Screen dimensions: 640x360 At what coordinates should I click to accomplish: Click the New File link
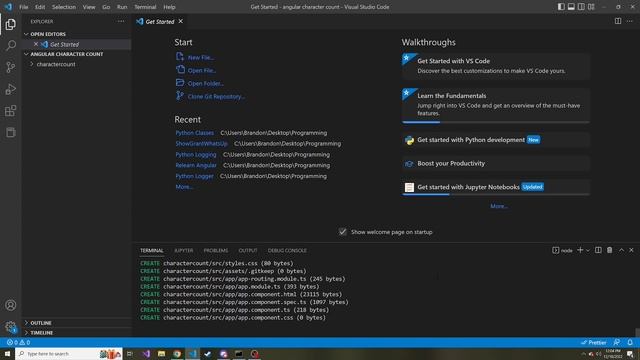(x=200, y=58)
